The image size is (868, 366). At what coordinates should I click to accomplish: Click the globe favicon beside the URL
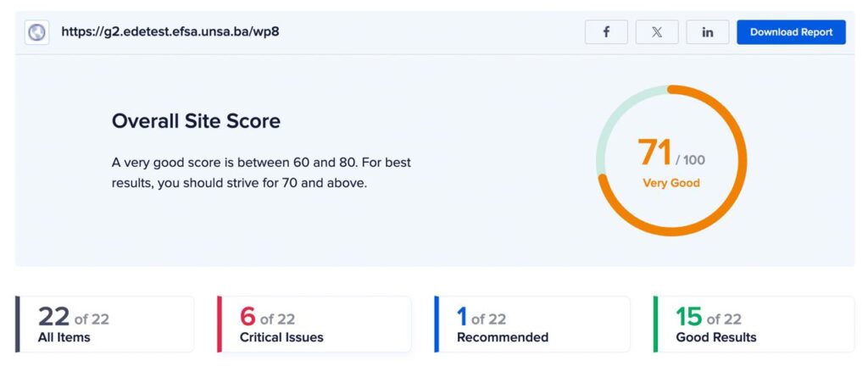37,33
